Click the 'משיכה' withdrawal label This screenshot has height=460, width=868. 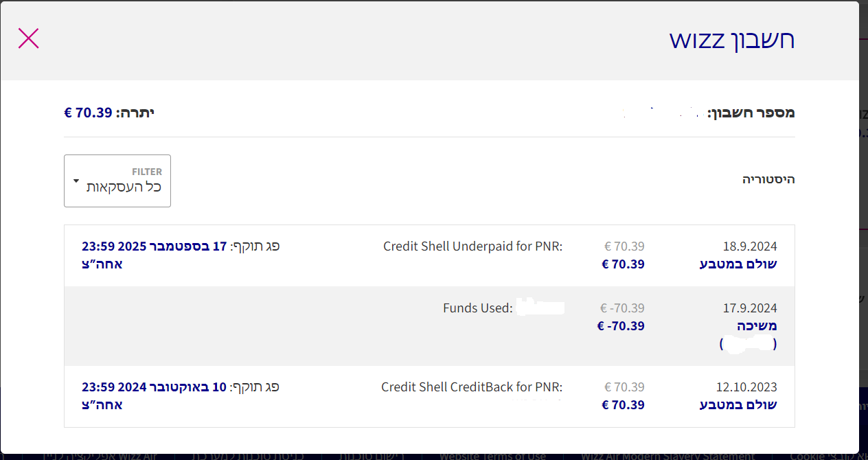[752, 326]
